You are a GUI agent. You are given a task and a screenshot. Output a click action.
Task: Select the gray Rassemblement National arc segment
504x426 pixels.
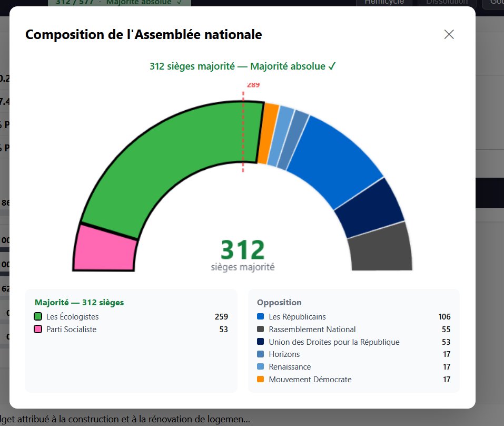click(x=381, y=248)
